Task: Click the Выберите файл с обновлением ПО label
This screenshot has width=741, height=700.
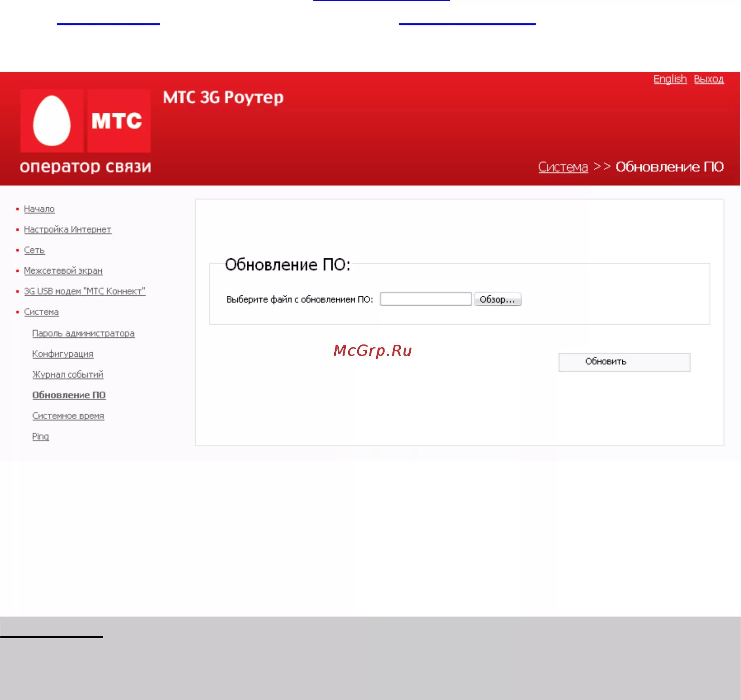Action: [x=300, y=299]
